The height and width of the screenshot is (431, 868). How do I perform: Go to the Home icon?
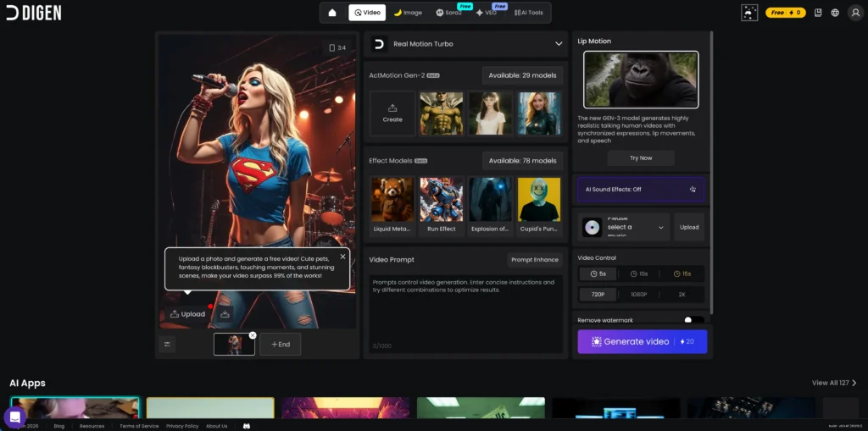[x=332, y=13]
